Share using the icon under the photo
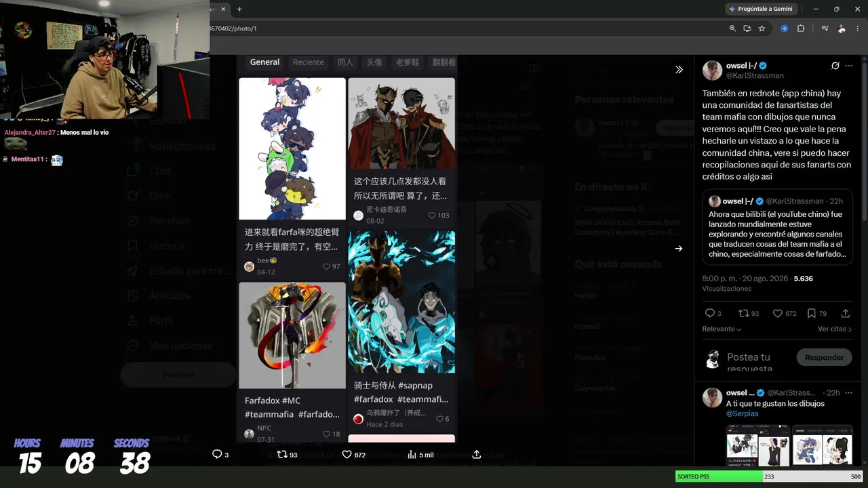The image size is (868, 488). pyautogui.click(x=476, y=454)
